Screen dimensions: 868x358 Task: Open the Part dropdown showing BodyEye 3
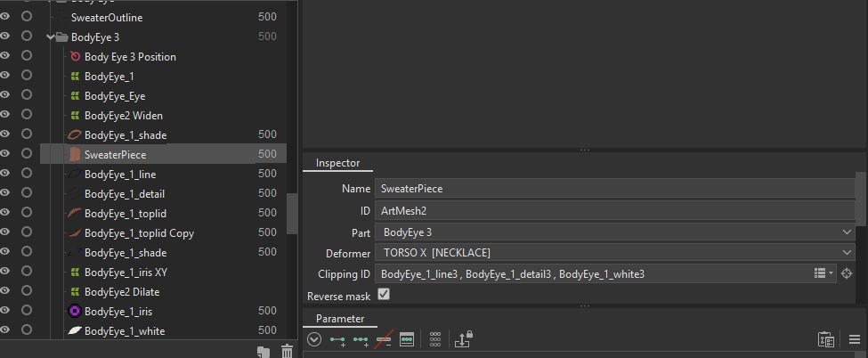(x=615, y=232)
